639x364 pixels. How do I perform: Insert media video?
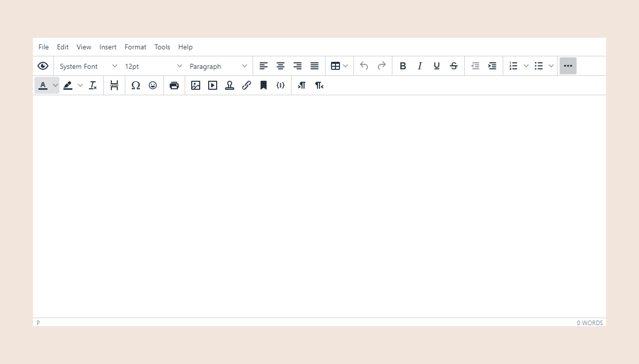tap(212, 86)
